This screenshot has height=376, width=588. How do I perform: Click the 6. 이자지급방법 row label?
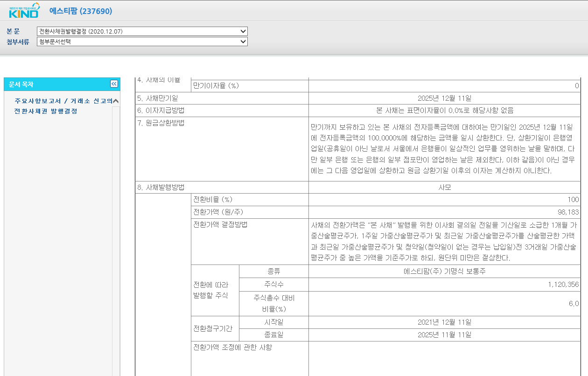161,111
